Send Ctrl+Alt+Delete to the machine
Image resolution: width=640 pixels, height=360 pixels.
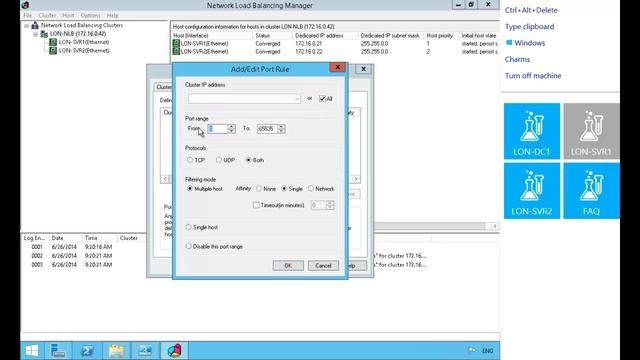point(531,10)
